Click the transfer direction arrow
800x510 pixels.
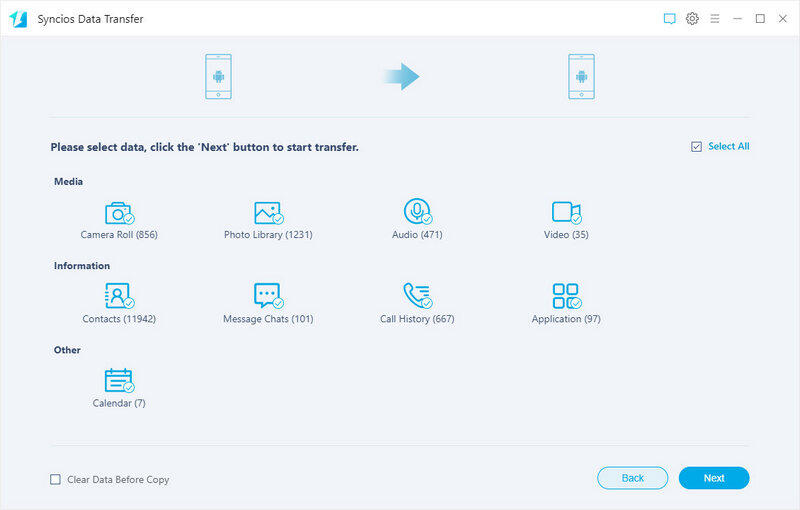pos(401,76)
